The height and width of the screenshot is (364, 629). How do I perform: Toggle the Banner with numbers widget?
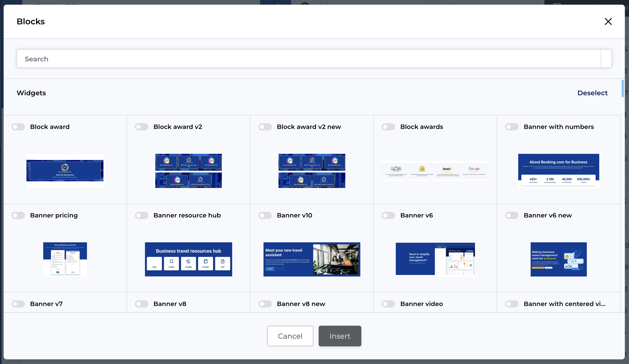pyautogui.click(x=511, y=127)
